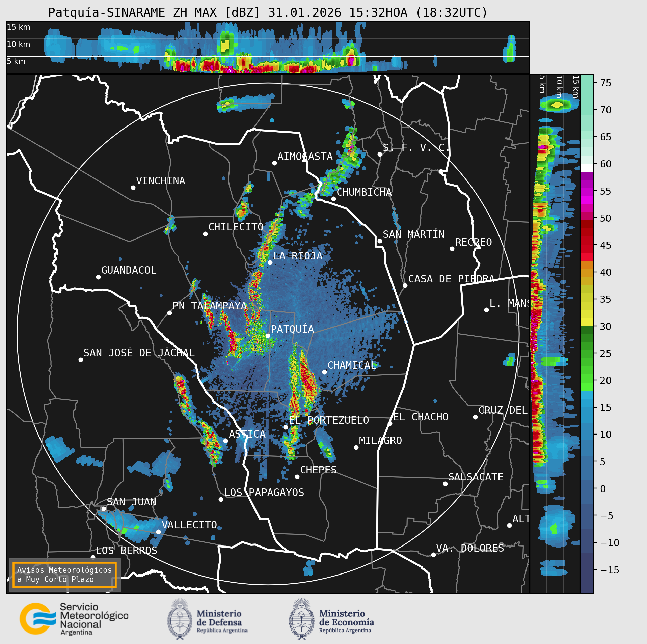This screenshot has width=647, height=644.
Task: Click the 10 km line in top cross-section
Action: point(268,39)
